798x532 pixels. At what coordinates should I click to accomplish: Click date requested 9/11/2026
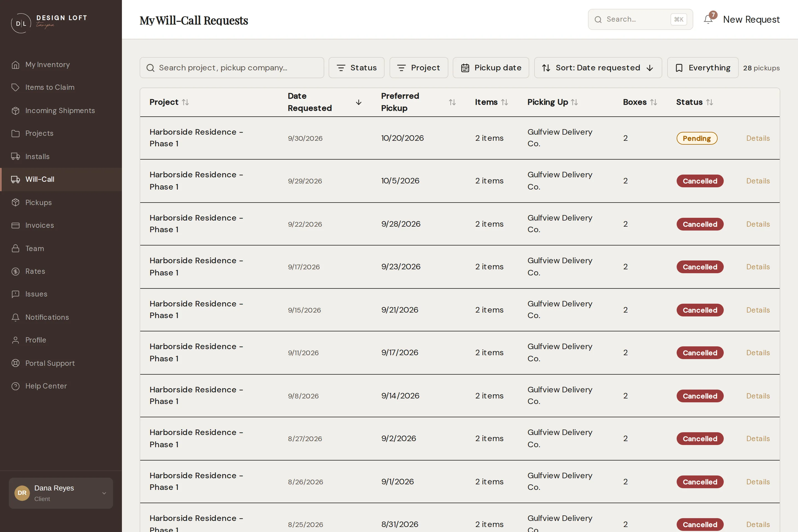point(303,352)
